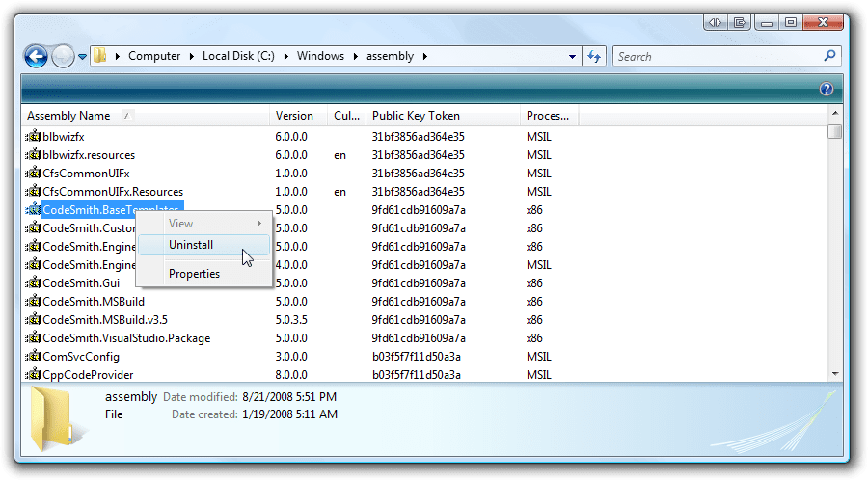Expand arrow after Local Disk (C:) breadcrumb
868x481 pixels.
[x=286, y=56]
